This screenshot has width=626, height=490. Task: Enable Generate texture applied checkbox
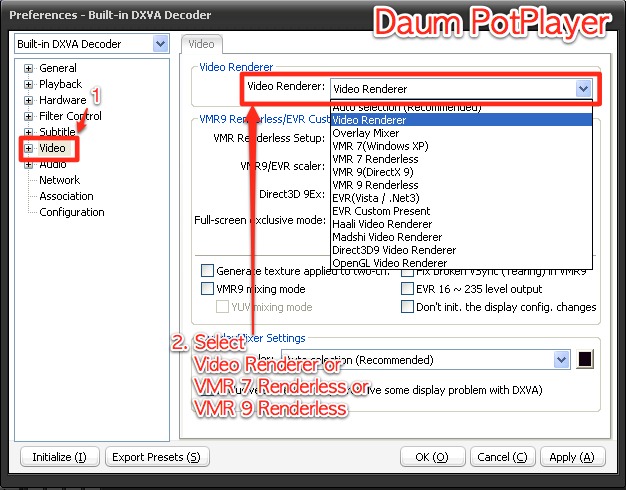point(208,271)
